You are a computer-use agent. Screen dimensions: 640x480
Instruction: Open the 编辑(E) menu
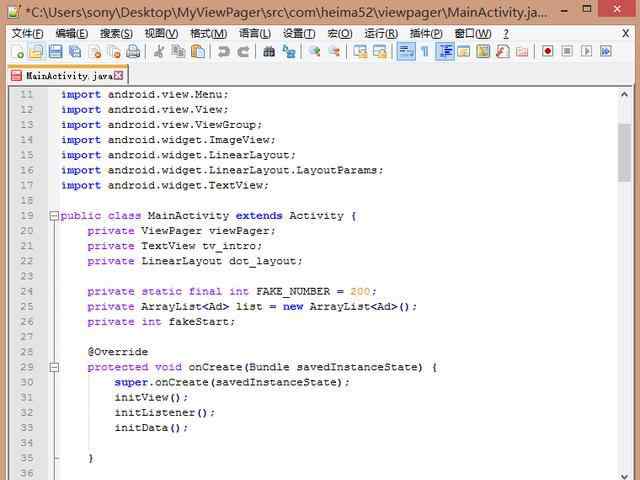(72, 33)
